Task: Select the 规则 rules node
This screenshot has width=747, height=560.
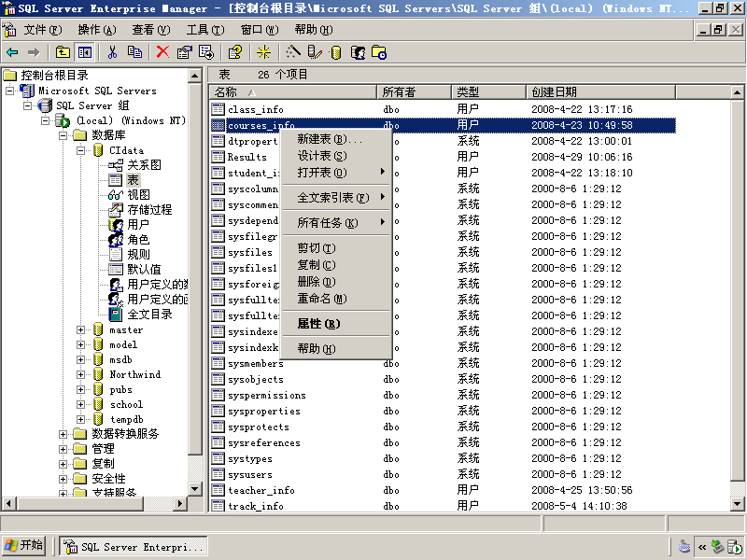Action: (x=138, y=254)
